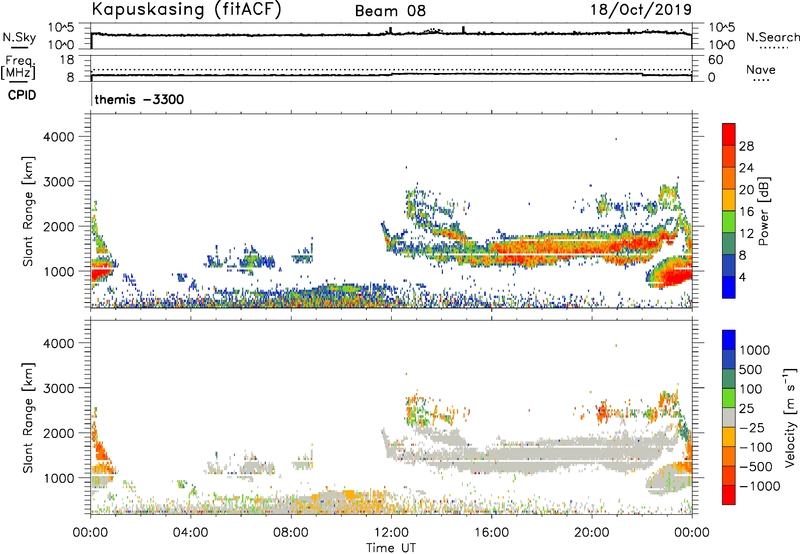Click the '08:00' time axis tick label

click(x=291, y=533)
